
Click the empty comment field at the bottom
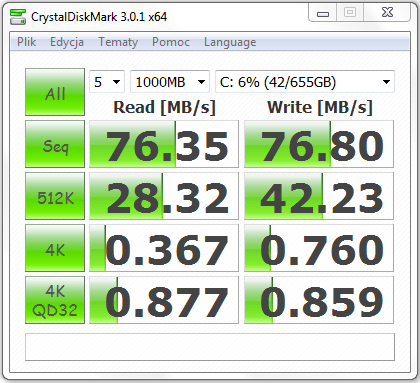coord(210,347)
